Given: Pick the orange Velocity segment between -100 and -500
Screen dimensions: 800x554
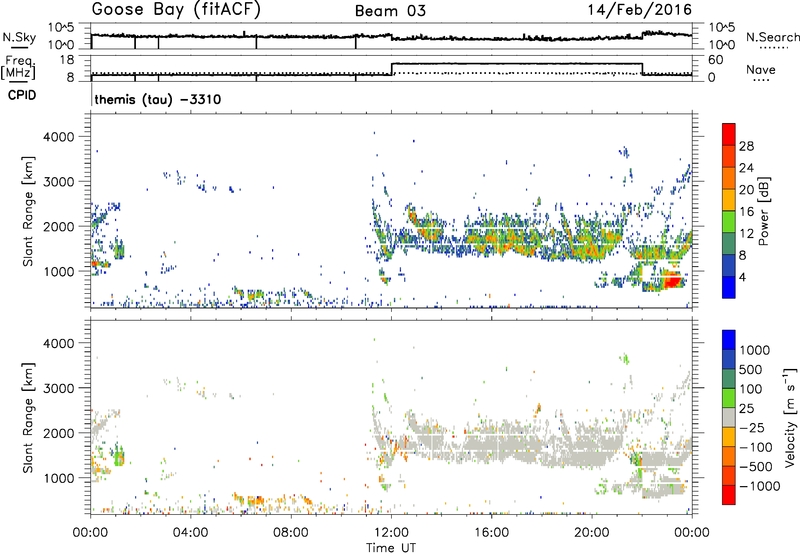Looking at the screenshot, I should coord(729,457).
